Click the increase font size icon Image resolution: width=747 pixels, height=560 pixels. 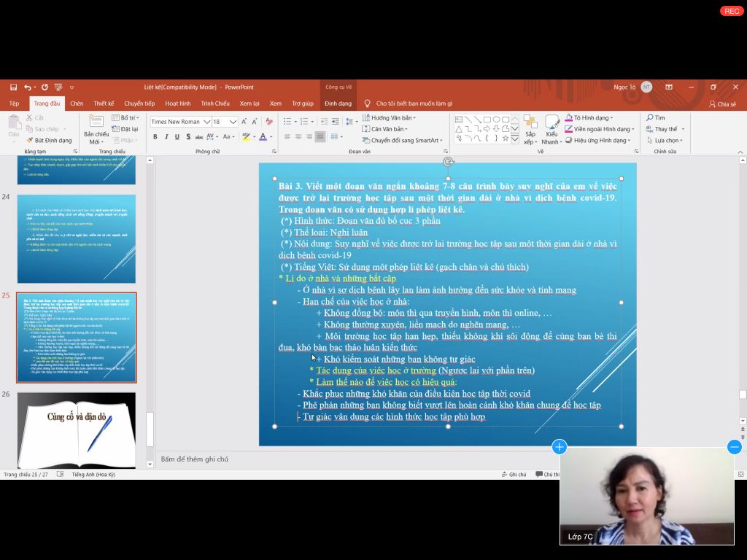[244, 122]
